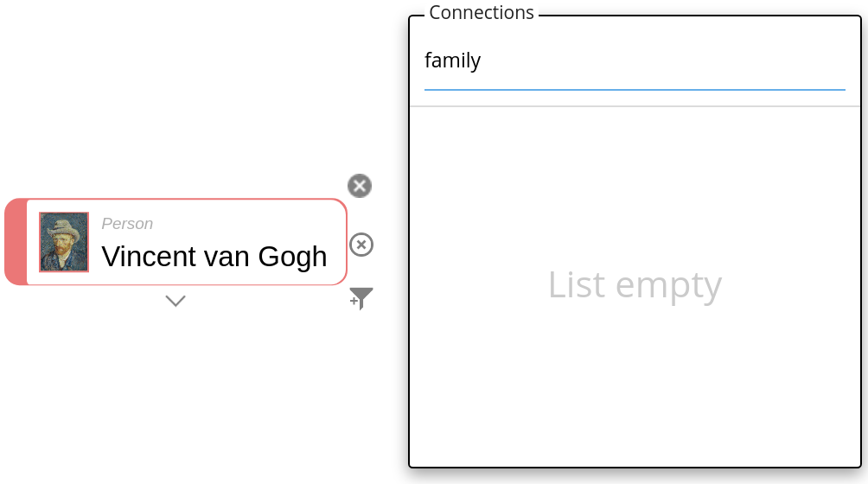868x484 pixels.
Task: Select the Vincent van Gogh name text
Action: [214, 257]
